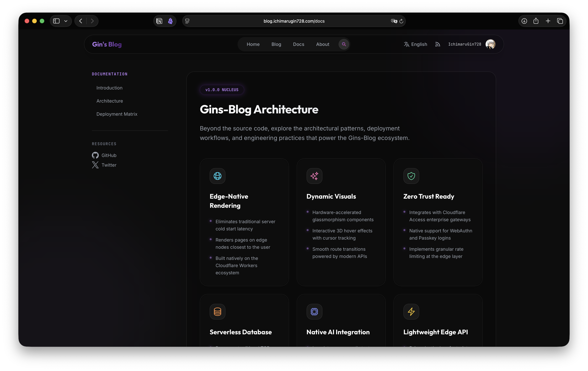Image resolution: width=588 pixels, height=371 pixels.
Task: Open Architecture in documentation sidebar
Action: click(x=110, y=101)
